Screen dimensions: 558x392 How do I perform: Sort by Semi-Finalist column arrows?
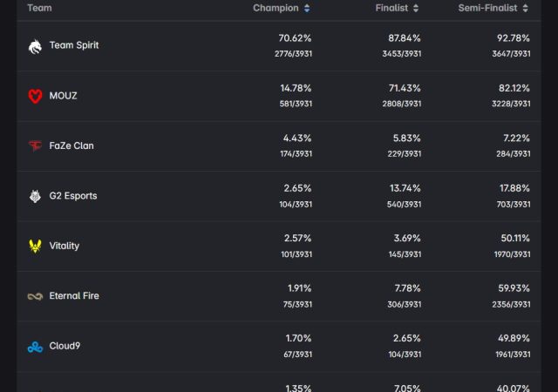(x=526, y=9)
